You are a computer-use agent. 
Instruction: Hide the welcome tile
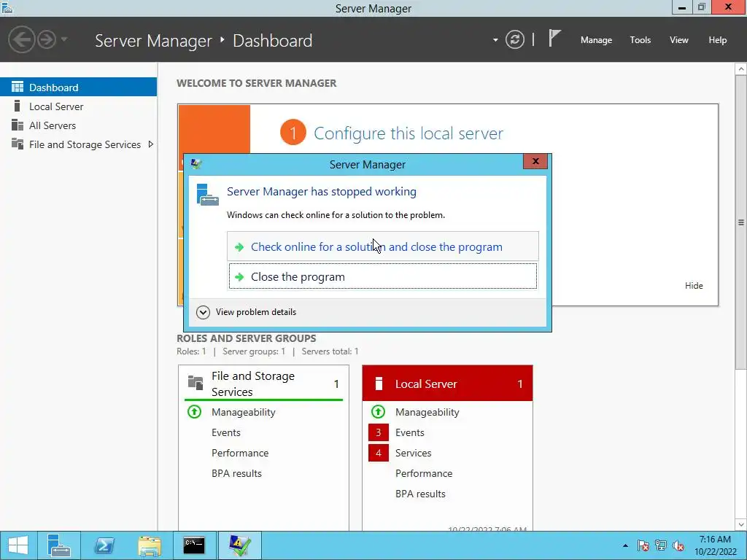tap(694, 285)
